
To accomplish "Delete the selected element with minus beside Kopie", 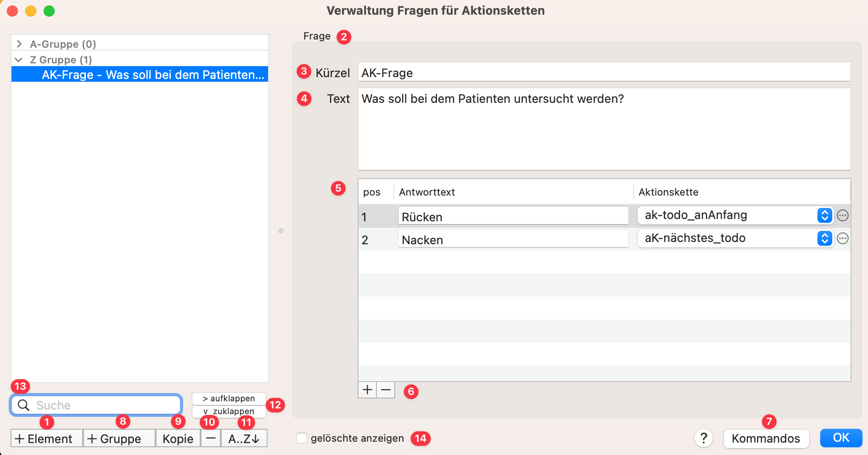I will pos(211,438).
